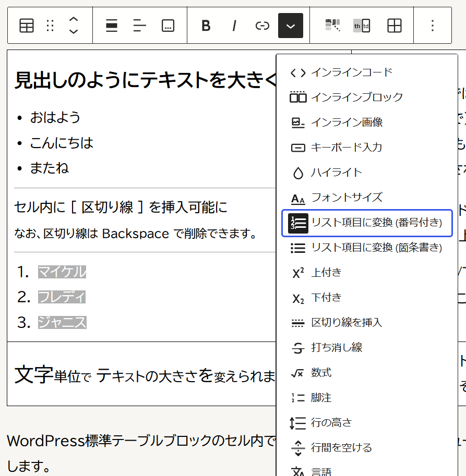
Task: Click the drag handle dots icon
Action: 50,26
